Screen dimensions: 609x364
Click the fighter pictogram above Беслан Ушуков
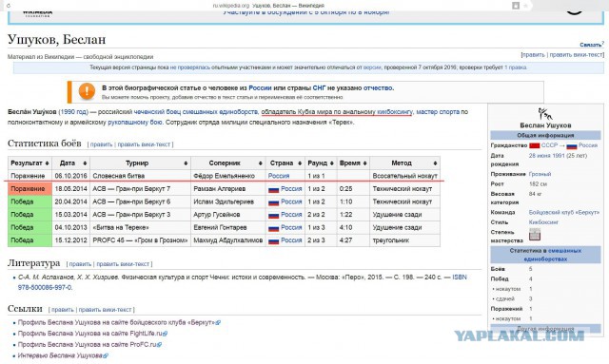point(545,114)
